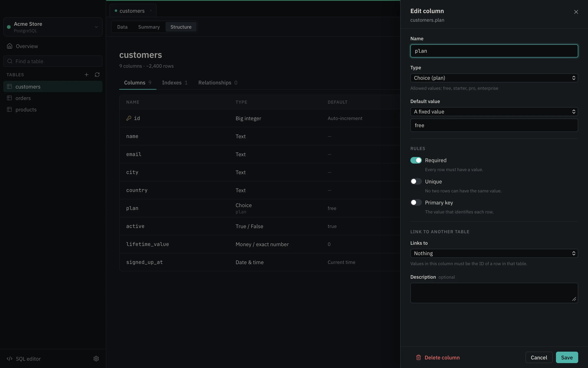588x368 pixels.
Task: Expand the Acme Store connection switcher
Action: pos(53,27)
